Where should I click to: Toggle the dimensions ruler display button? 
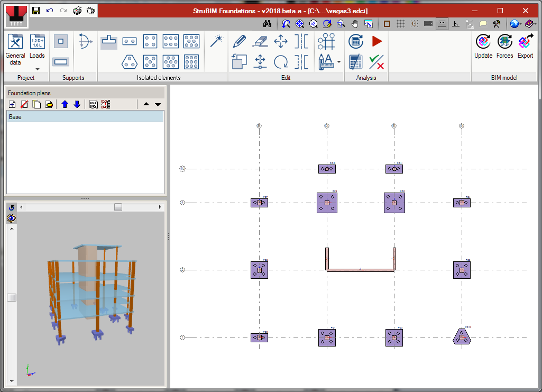442,24
